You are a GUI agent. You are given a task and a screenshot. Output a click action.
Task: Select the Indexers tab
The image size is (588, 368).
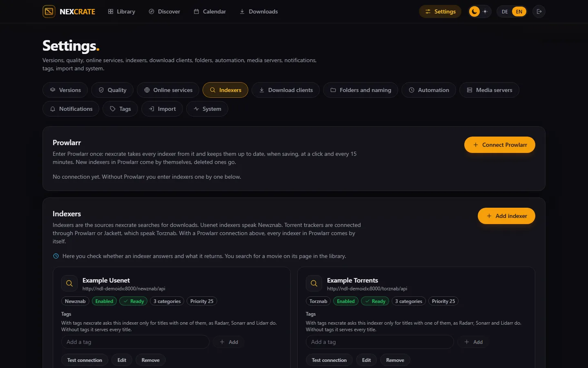click(225, 90)
